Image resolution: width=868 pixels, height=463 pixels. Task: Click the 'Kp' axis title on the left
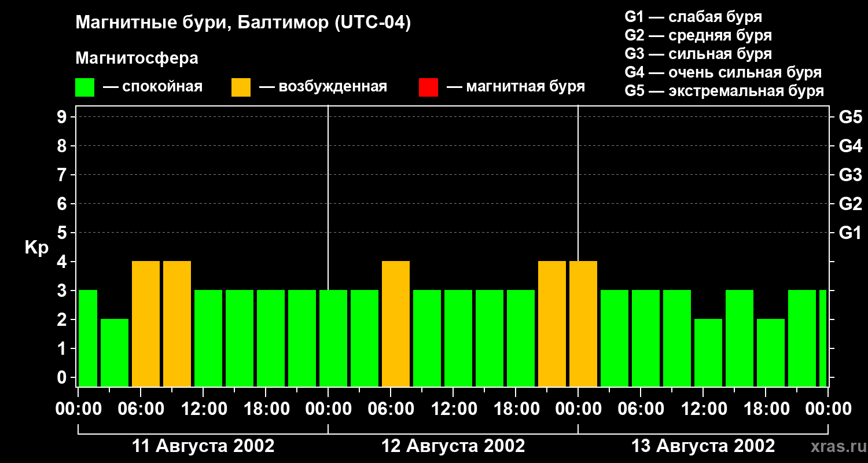36,248
